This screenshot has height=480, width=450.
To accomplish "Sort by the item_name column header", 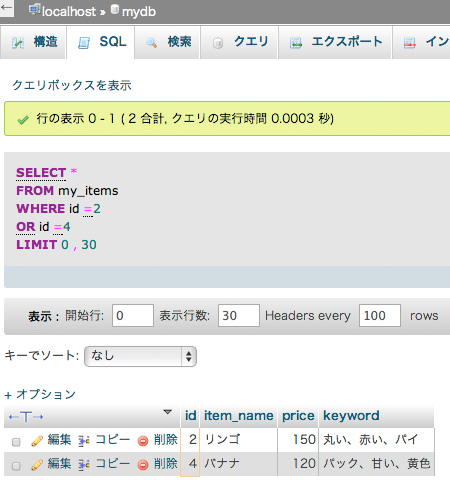I will point(239,416).
